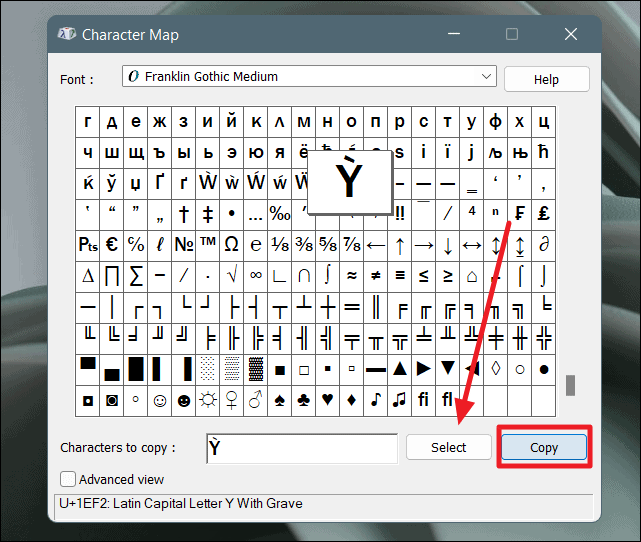The width and height of the screenshot is (641, 542).
Task: Select the seven eighths ⅞ fraction character
Action: [352, 245]
